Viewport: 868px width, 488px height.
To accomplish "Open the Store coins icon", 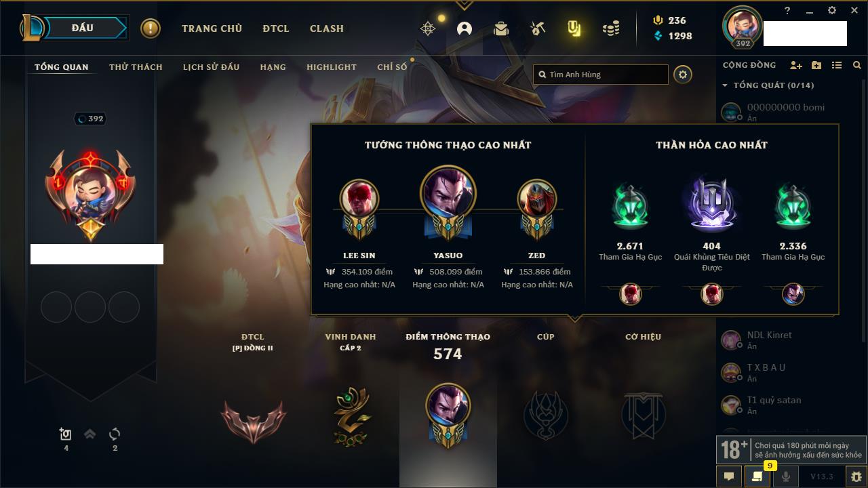I will 611,28.
